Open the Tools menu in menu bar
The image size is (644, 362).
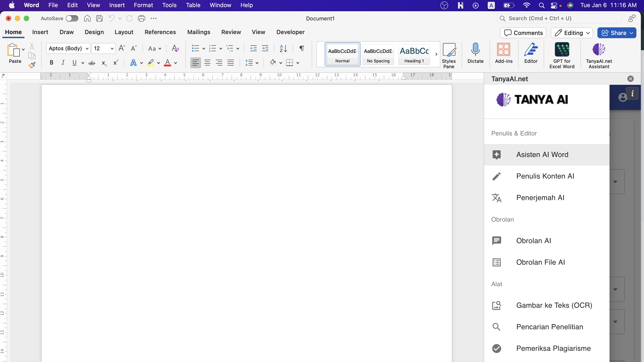point(169,5)
